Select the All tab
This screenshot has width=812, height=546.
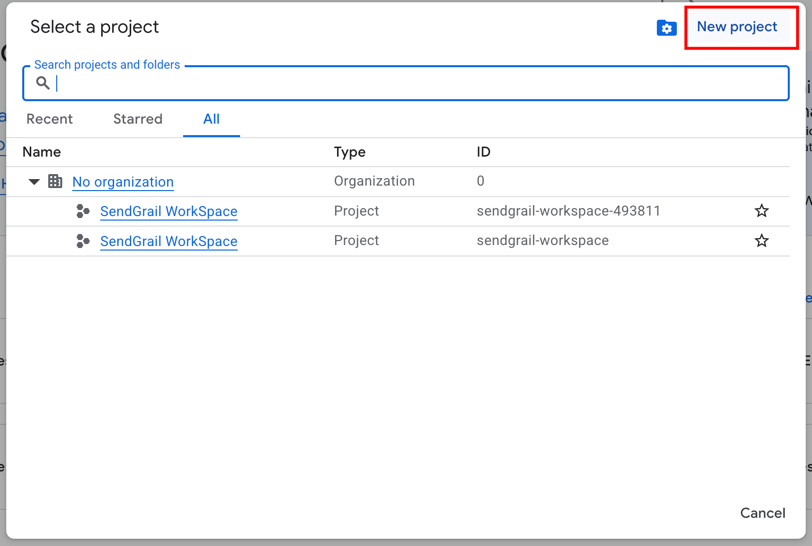pyautogui.click(x=211, y=119)
